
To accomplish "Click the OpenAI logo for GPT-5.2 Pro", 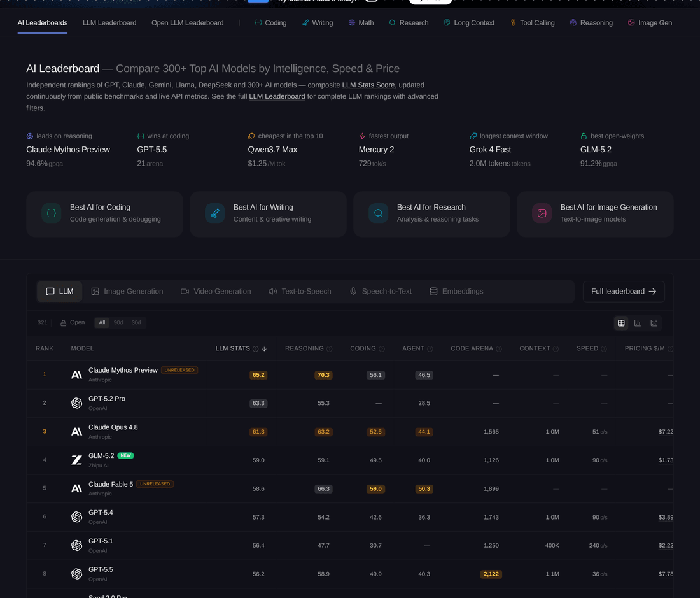I will coord(77,403).
